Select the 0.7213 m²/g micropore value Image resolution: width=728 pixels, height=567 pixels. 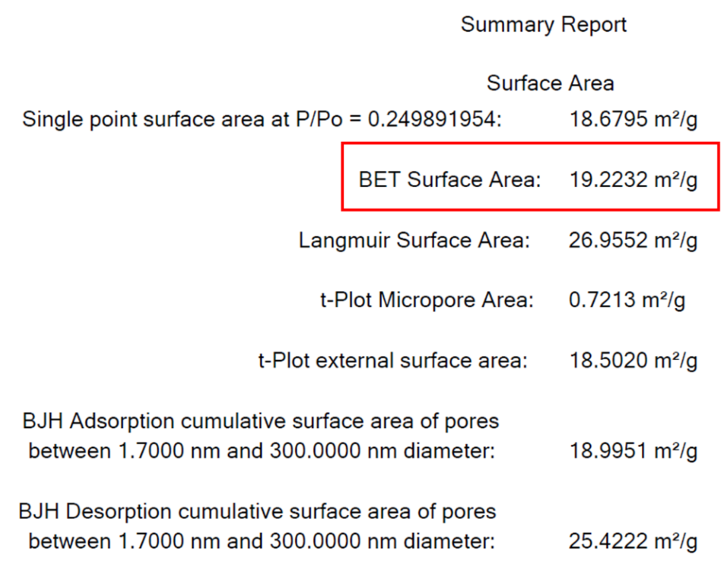pos(627,301)
